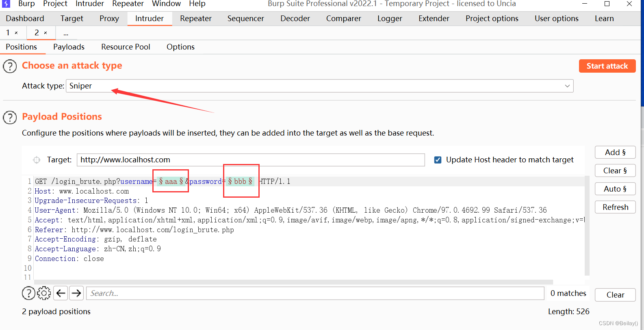Click the Refresh button
The image size is (644, 330).
click(615, 207)
